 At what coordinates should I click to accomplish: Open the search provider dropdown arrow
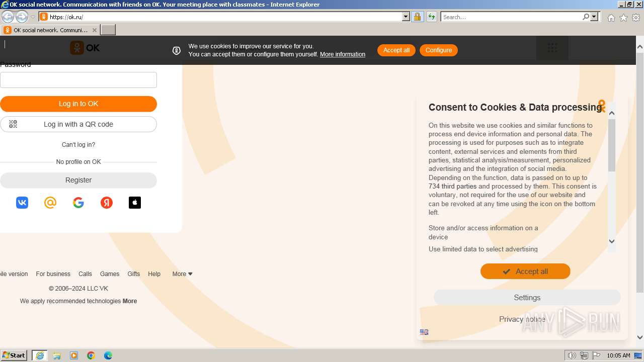coord(594,17)
